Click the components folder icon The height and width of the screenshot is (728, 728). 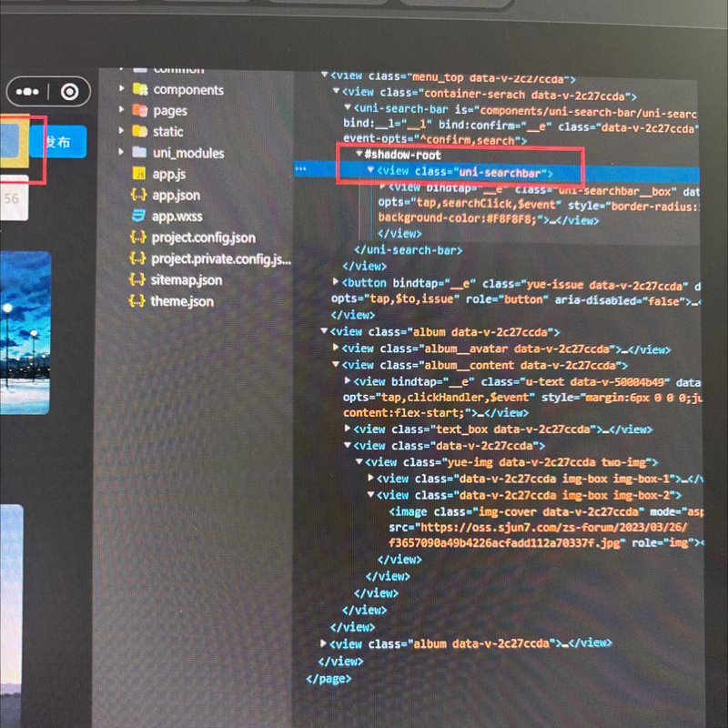tap(140, 89)
